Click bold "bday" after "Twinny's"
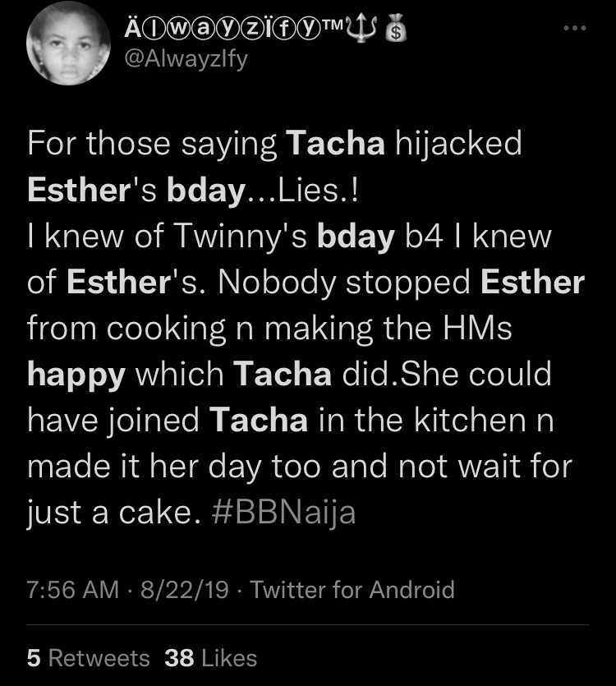 pyautogui.click(x=356, y=237)
